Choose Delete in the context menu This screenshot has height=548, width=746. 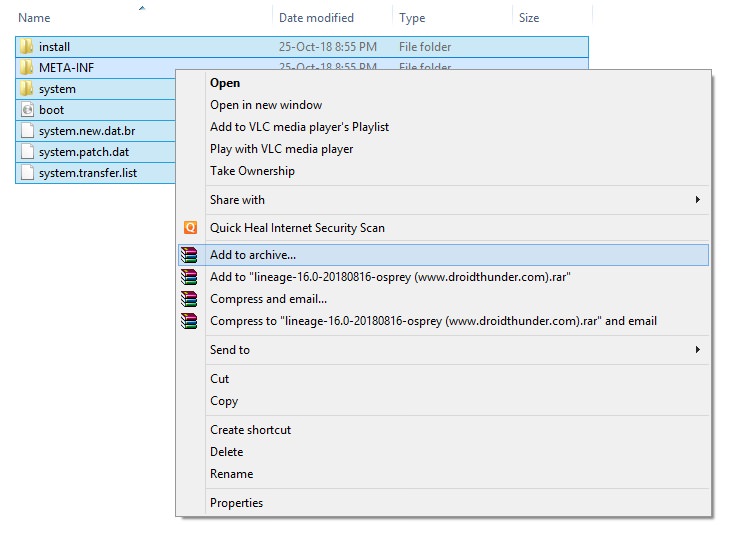coord(226,452)
